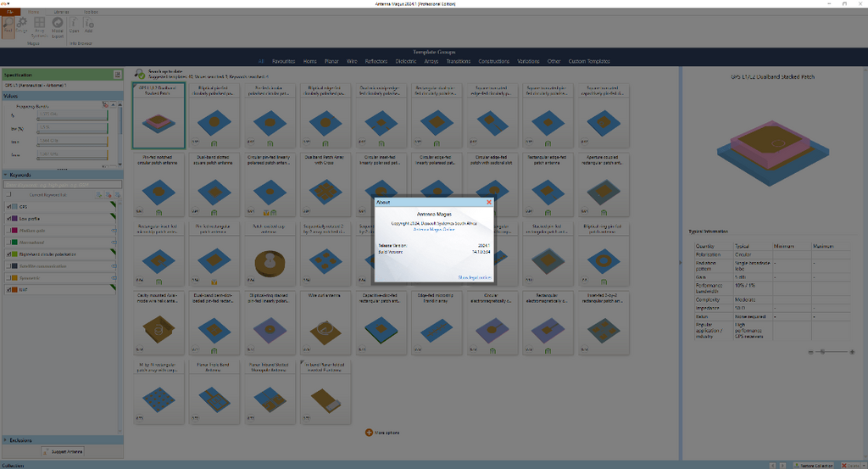Open Array Synthesis tool in ribbon
Screen dimensions: 868x469
tap(39, 26)
